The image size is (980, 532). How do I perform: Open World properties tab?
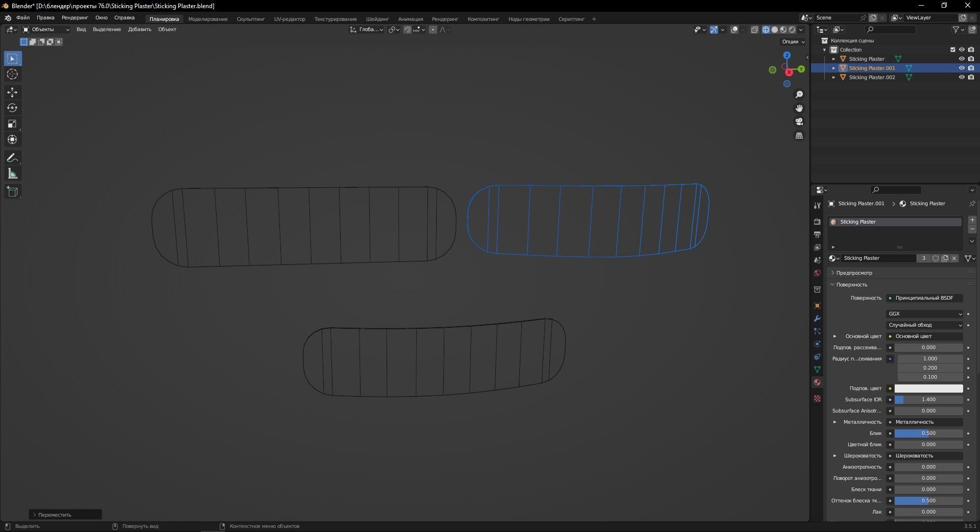[x=817, y=273]
